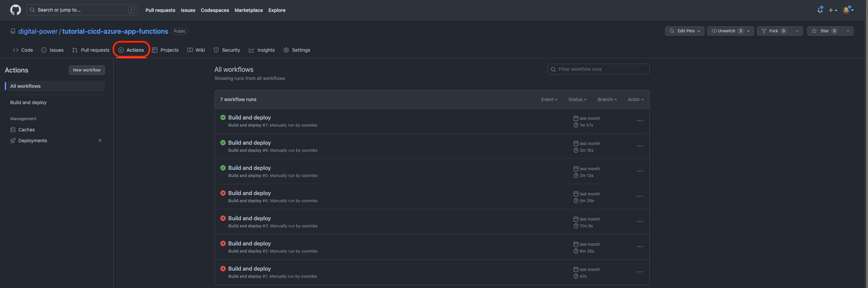Click the GitHub Octocat logo
868x288 pixels.
(16, 10)
